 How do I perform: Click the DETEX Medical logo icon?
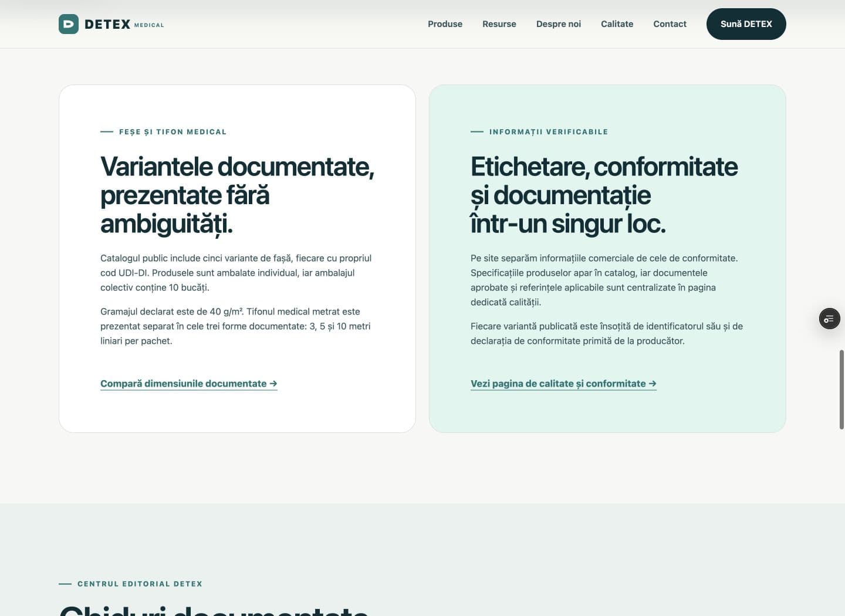(x=69, y=24)
